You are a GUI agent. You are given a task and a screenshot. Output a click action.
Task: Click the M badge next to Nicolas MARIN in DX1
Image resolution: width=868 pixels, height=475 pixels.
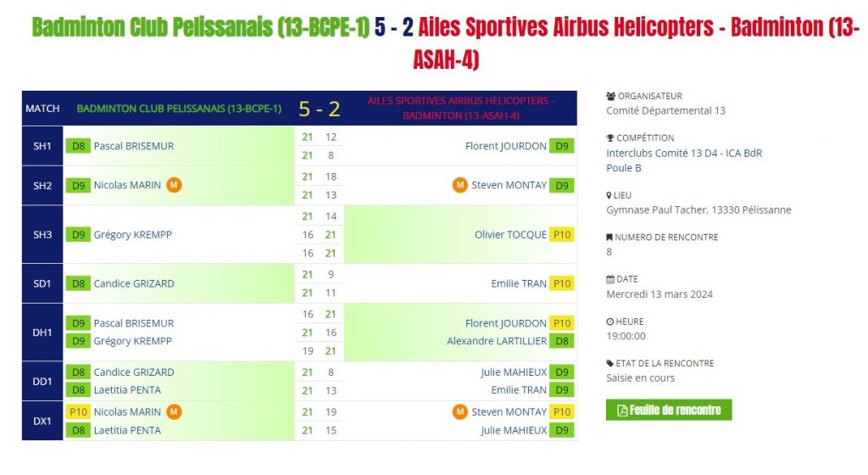174,412
